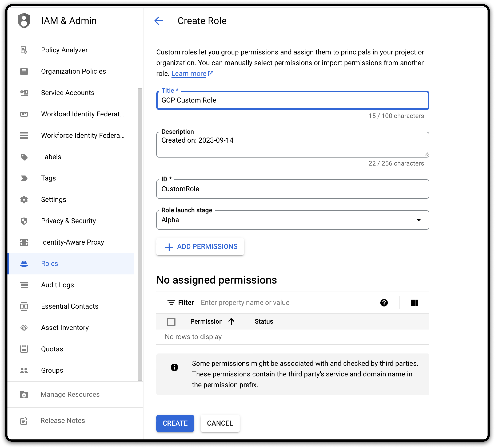This screenshot has width=495, height=448.
Task: Open the column display options icon
Action: [414, 303]
